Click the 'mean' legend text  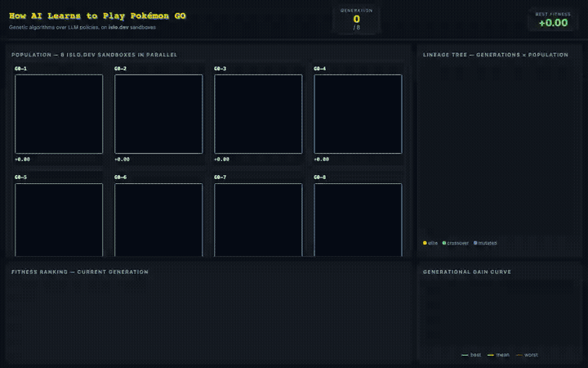point(502,355)
